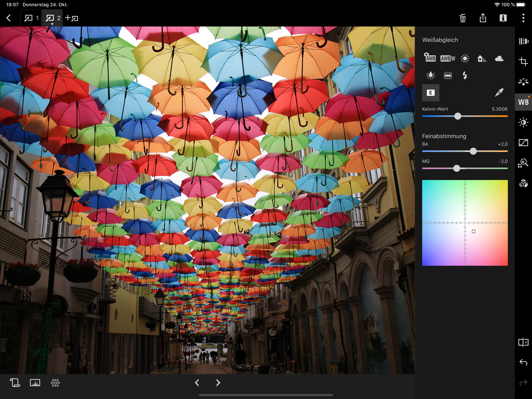
Task: Go to next image arrow
Action: tap(218, 383)
